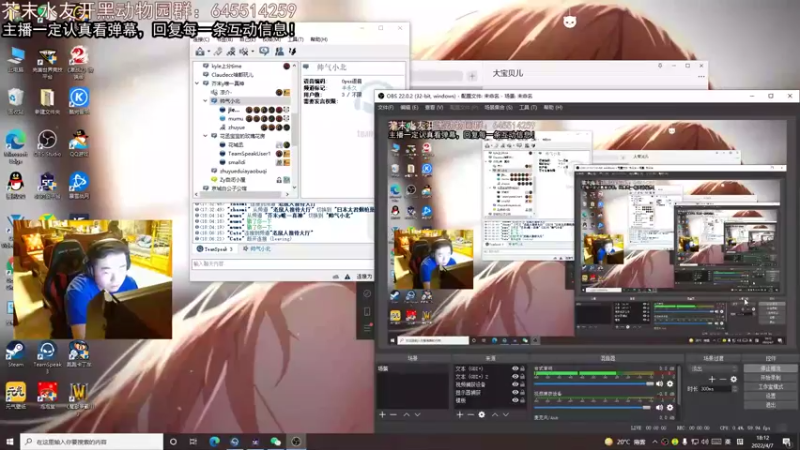
Task: Open source properties gear in OBS sources panel
Action: 482,415
